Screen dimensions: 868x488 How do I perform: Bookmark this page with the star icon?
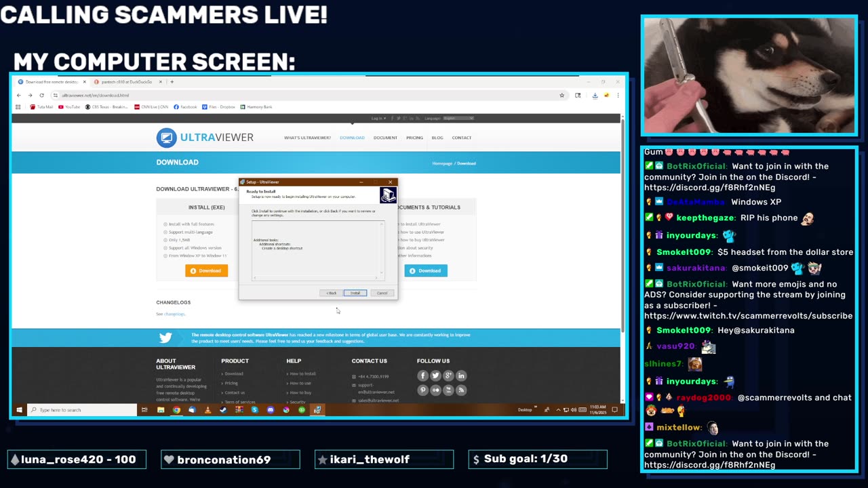[561, 95]
